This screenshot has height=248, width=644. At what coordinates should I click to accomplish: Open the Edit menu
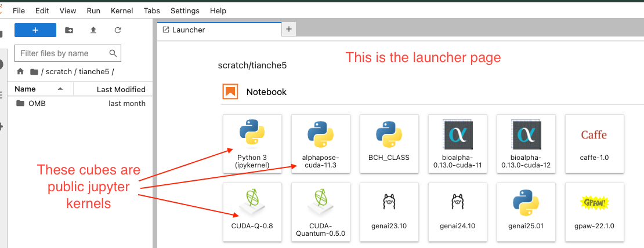tap(42, 10)
